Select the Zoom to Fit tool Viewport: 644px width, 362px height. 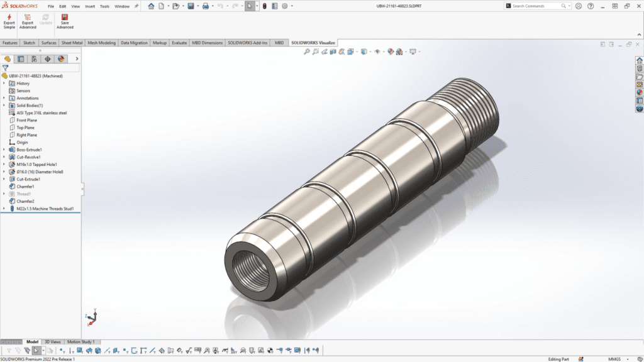pyautogui.click(x=306, y=52)
